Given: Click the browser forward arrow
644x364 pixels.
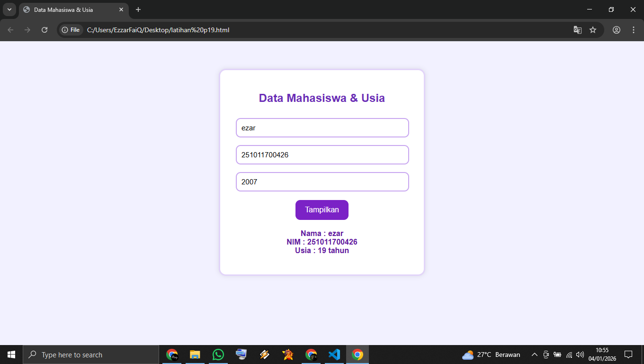Looking at the screenshot, I should [x=27, y=30].
